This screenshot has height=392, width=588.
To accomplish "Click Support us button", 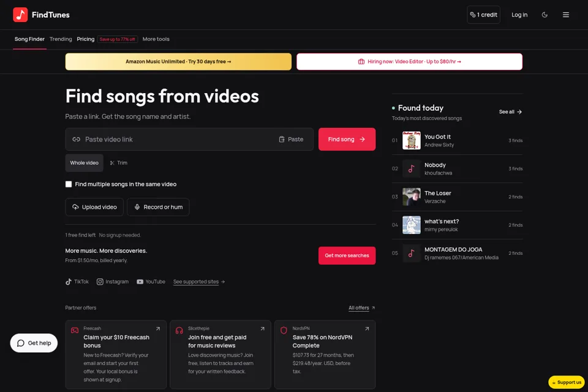I will pos(566,382).
